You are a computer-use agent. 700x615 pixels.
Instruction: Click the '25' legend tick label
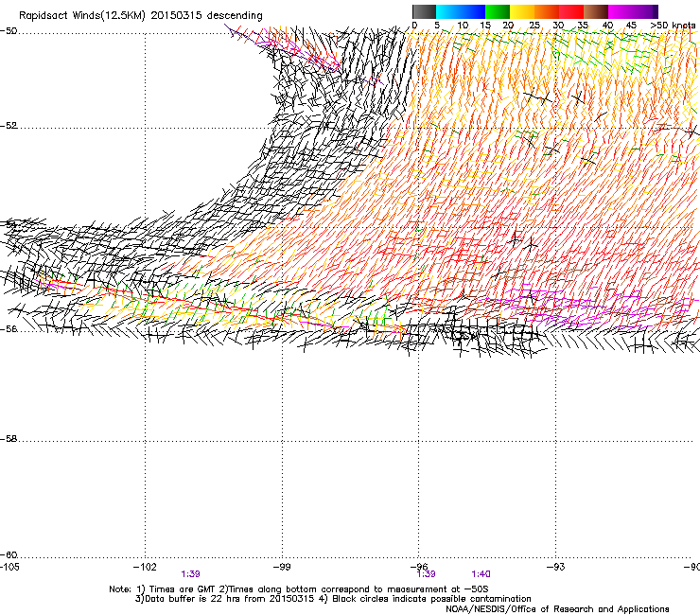[x=534, y=25]
